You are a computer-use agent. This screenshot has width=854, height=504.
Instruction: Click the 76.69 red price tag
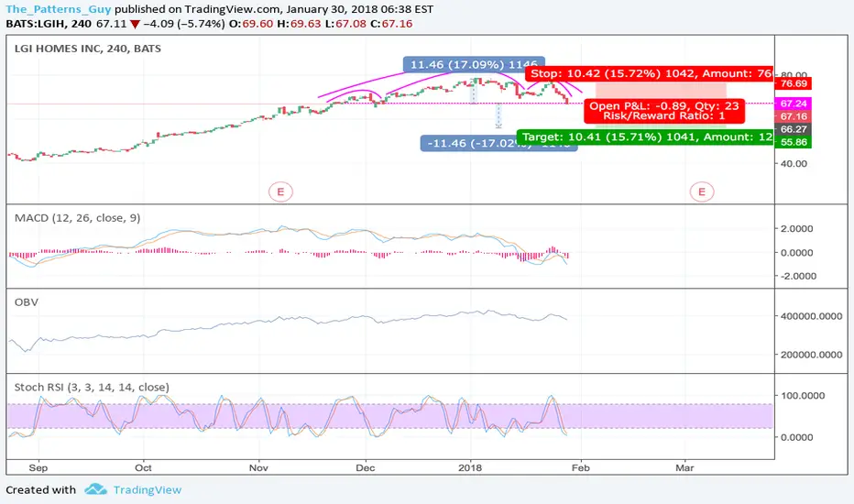point(794,83)
